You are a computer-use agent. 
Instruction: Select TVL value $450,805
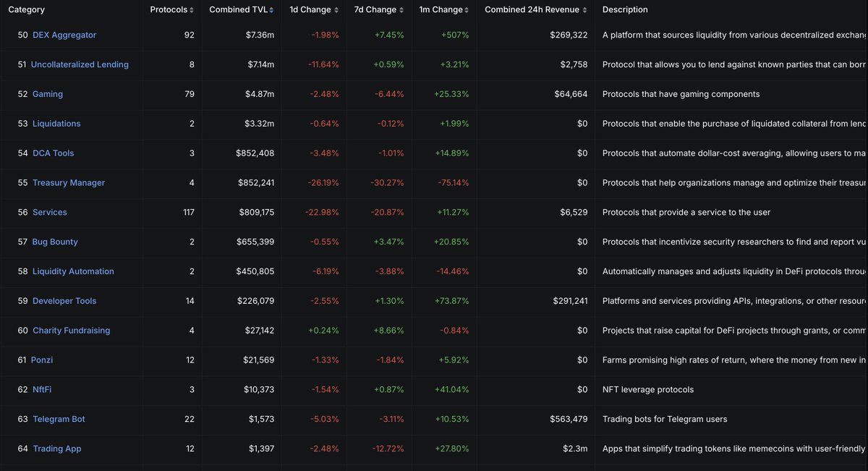pyautogui.click(x=255, y=271)
